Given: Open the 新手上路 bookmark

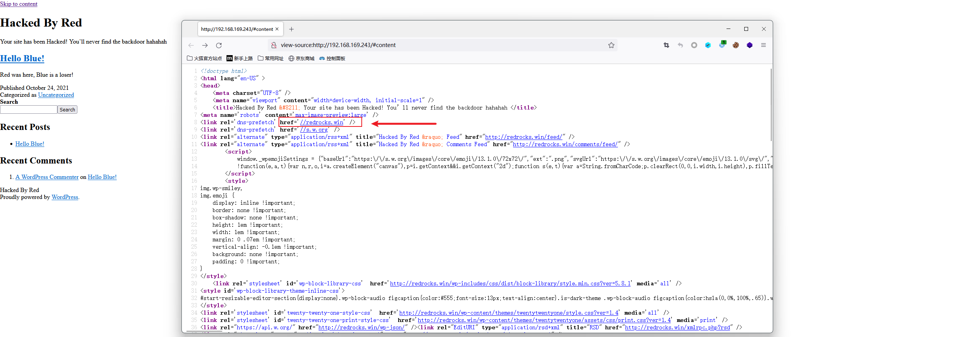Looking at the screenshot, I should click(240, 59).
